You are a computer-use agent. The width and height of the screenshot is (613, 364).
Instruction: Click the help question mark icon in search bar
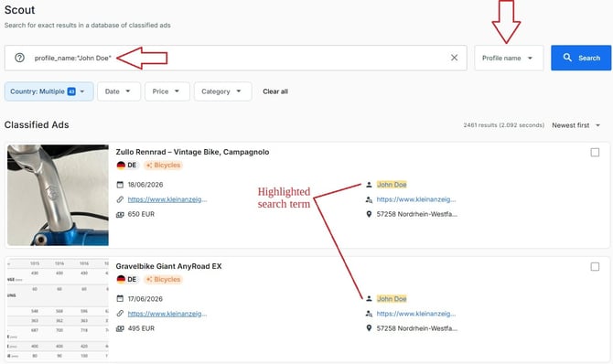pyautogui.click(x=19, y=58)
